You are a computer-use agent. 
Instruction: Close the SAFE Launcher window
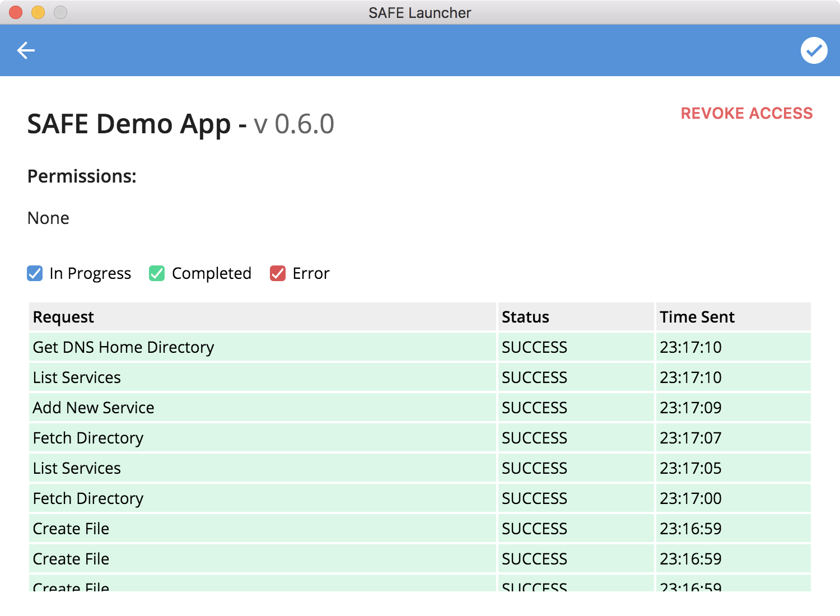(x=16, y=12)
